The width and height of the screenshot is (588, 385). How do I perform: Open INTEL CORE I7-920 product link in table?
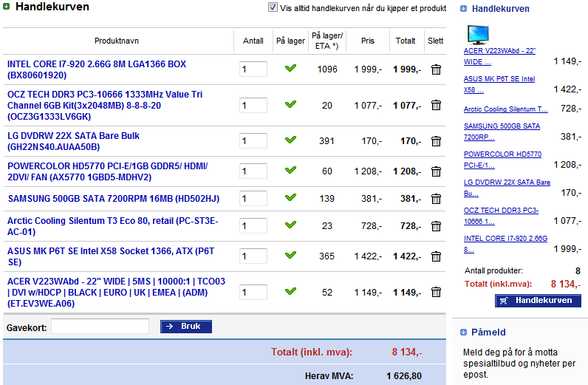tap(97, 69)
